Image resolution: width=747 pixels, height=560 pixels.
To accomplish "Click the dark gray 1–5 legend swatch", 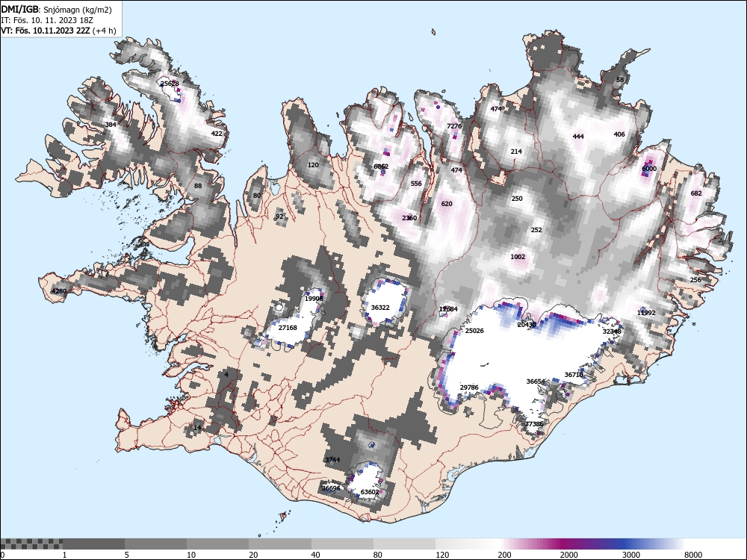I will (94, 544).
